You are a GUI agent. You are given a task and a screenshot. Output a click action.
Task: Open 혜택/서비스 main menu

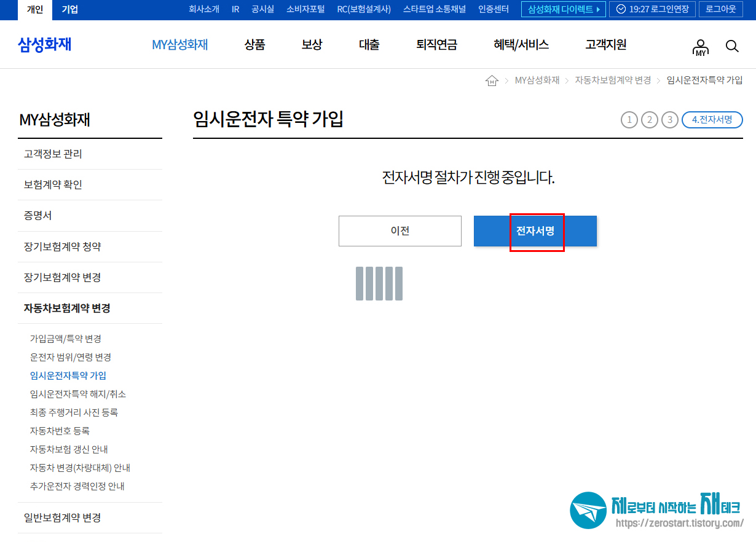click(521, 44)
